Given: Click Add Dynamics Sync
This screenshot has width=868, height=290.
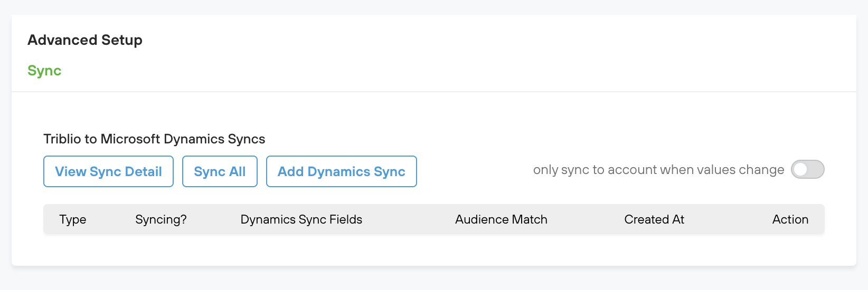Looking at the screenshot, I should (x=341, y=171).
